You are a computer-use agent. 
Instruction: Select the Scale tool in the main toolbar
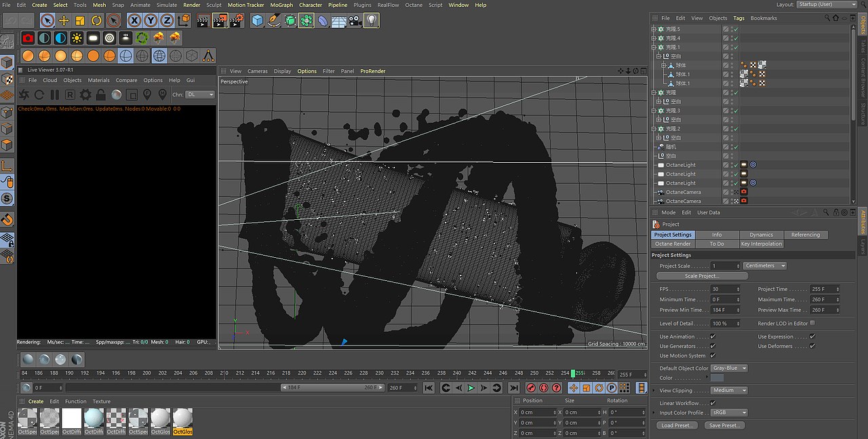(80, 20)
